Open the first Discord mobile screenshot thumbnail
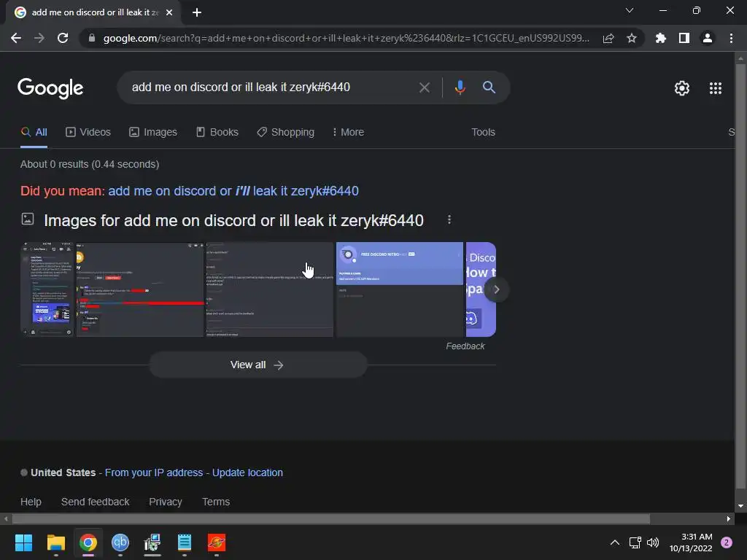Image resolution: width=747 pixels, height=560 pixels. (47, 289)
